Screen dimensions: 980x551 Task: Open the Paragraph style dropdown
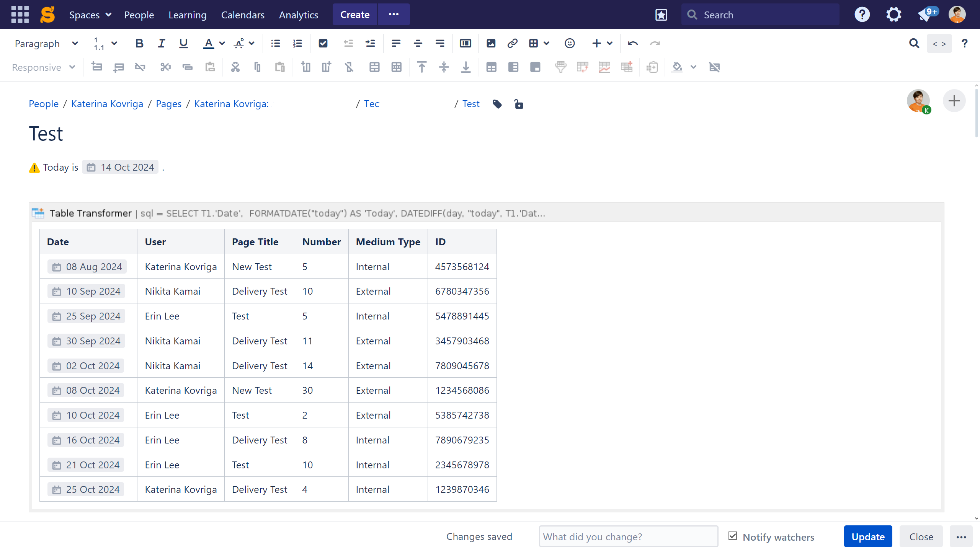[46, 44]
